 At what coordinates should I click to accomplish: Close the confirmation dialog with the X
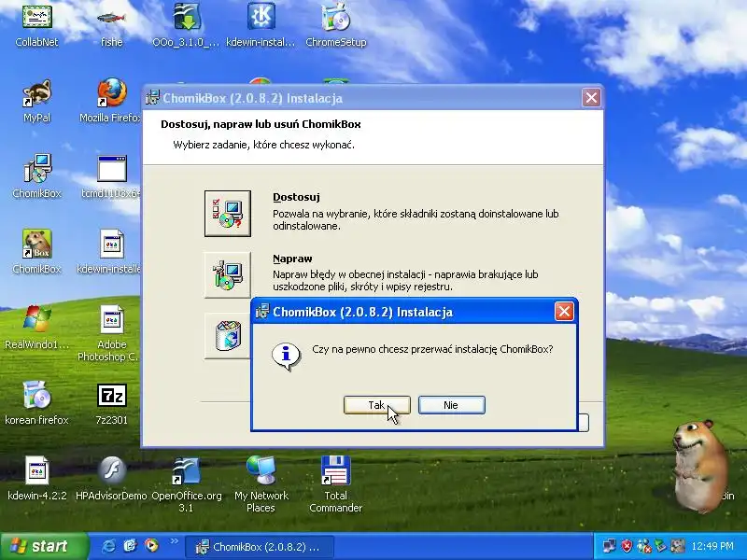tap(564, 312)
